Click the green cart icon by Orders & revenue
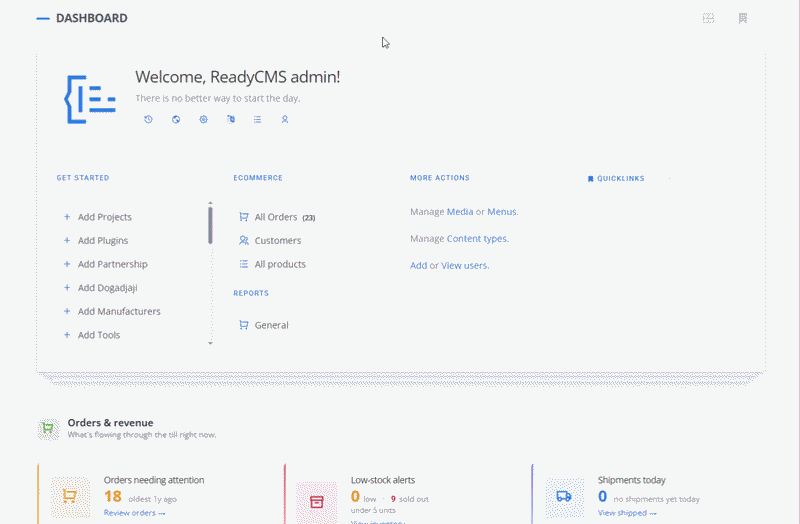 point(48,429)
